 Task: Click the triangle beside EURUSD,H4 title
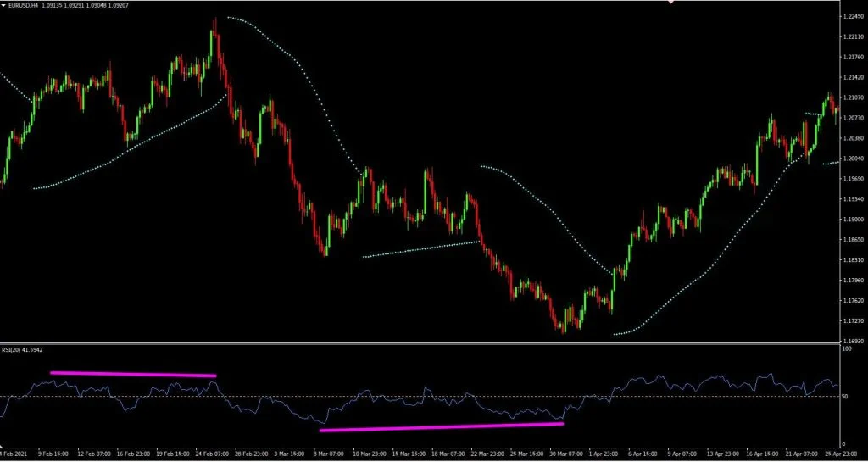click(x=4, y=6)
